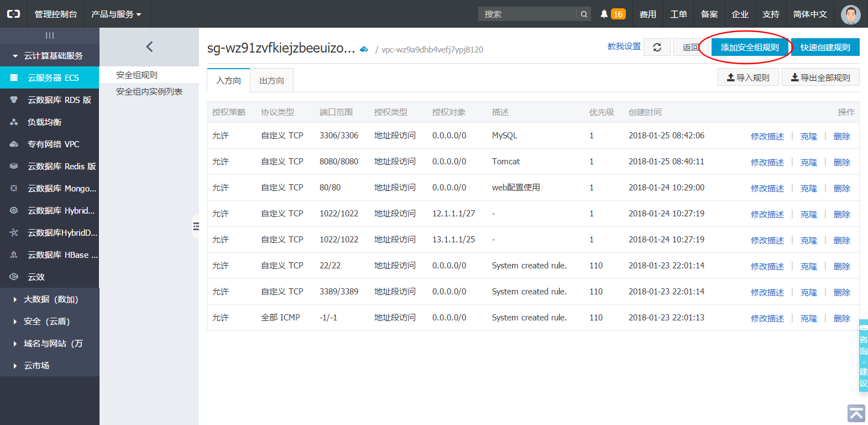Open 云服务器 ECS in sidebar

(50, 77)
